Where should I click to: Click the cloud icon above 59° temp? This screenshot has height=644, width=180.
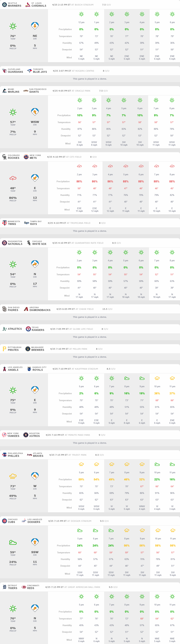(x=13, y=542)
